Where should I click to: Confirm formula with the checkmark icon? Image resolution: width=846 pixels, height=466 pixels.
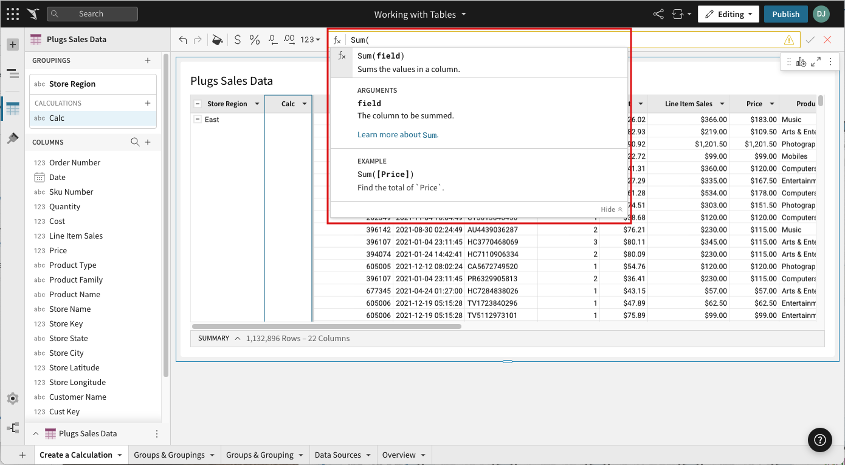[810, 40]
